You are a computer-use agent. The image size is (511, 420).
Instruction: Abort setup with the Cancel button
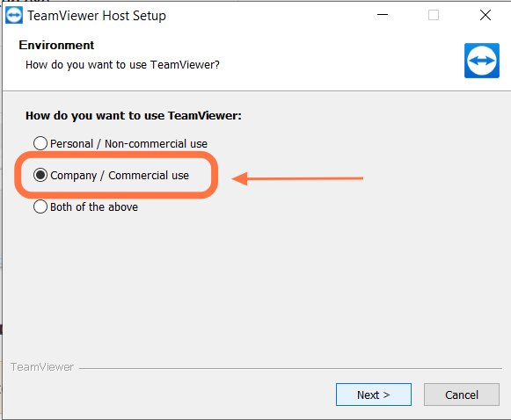click(x=462, y=395)
